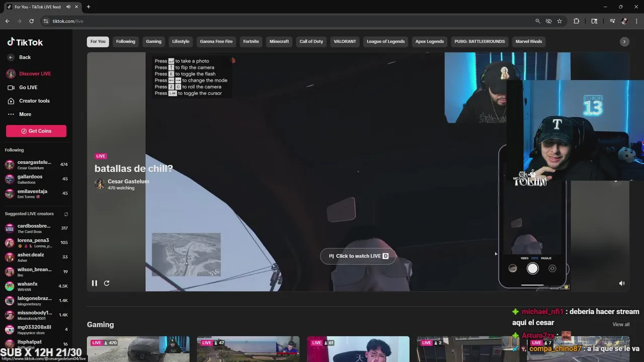This screenshot has width=644, height=362.
Task: Open browser media control icon
Action: click(x=612, y=21)
